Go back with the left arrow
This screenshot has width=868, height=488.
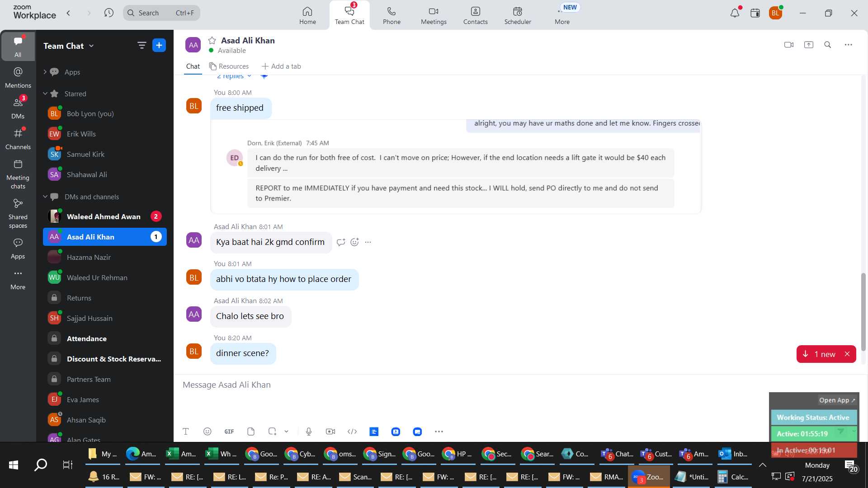click(69, 13)
